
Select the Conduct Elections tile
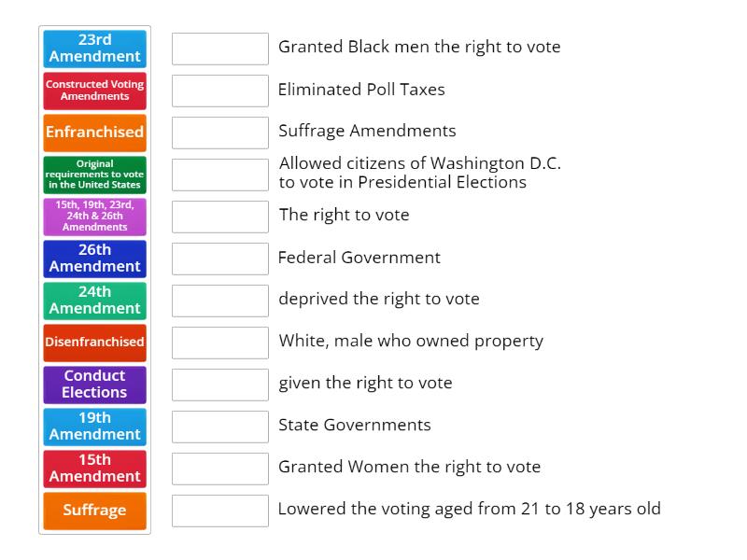94,385
